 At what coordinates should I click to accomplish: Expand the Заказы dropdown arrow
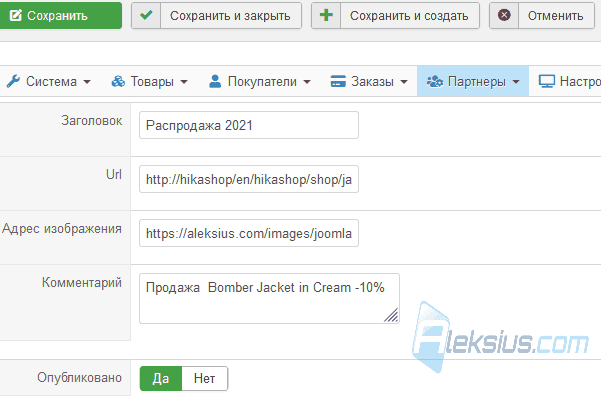pyautogui.click(x=404, y=82)
